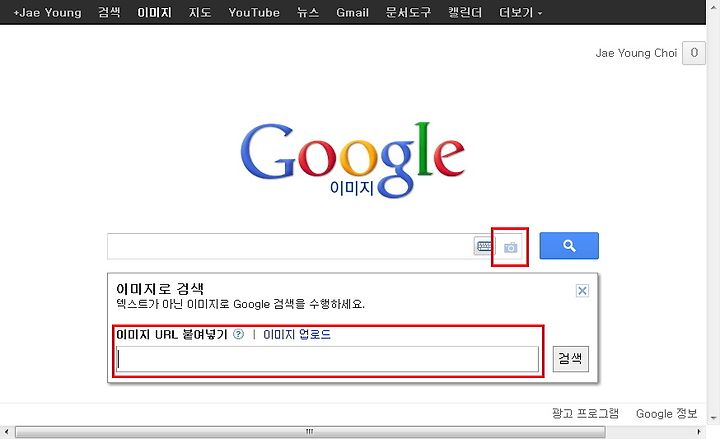Viewport: 720px width, 439px height.
Task: Click the horizontal scrollbar left arrow
Action: pyautogui.click(x=6, y=432)
